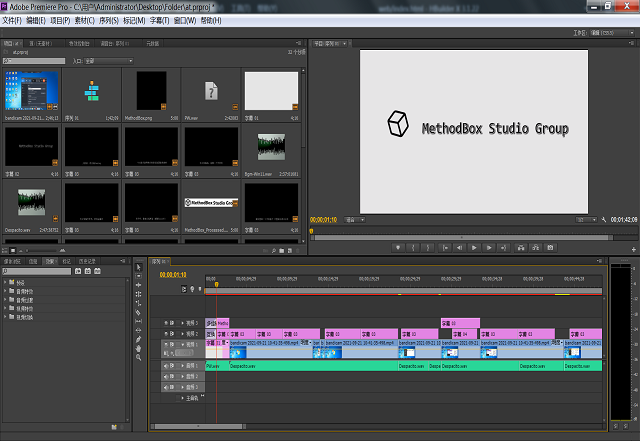Click the Export Frame camera icon
Image resolution: width=640 pixels, height=441 pixels.
[x=550, y=247]
